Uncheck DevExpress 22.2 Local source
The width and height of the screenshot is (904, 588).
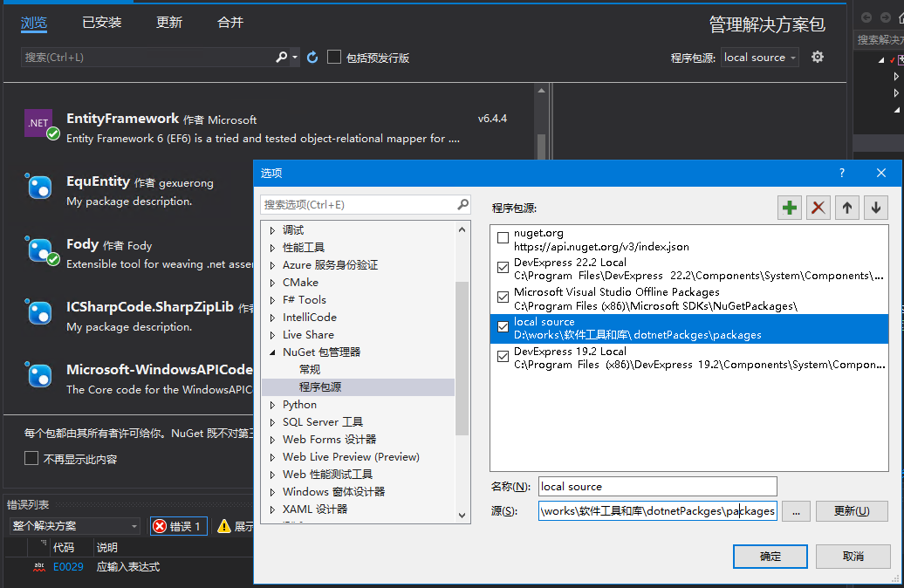[503, 267]
